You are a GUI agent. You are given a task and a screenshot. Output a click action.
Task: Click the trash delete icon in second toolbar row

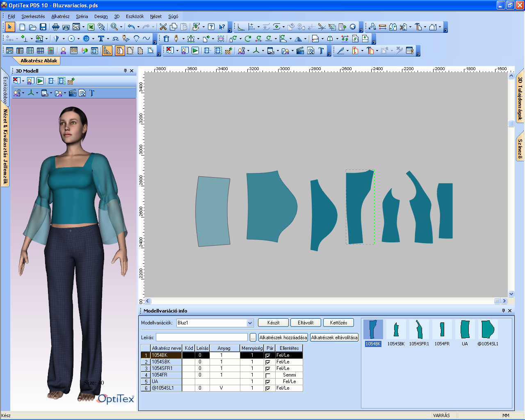(166, 39)
